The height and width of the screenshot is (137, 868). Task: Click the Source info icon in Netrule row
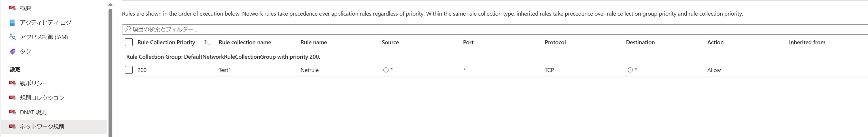tap(386, 70)
